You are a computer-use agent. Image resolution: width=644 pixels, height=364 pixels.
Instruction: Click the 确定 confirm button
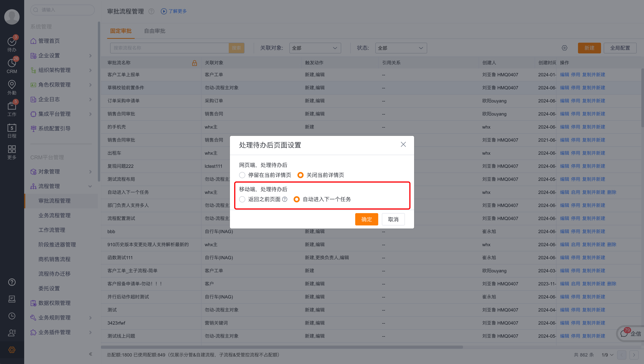click(366, 219)
